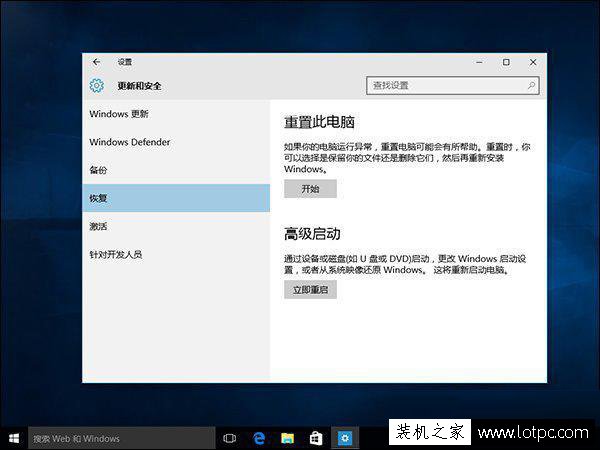Viewport: 600px width, 450px height.
Task: Open 针对开发人员 developer options
Action: (176, 254)
